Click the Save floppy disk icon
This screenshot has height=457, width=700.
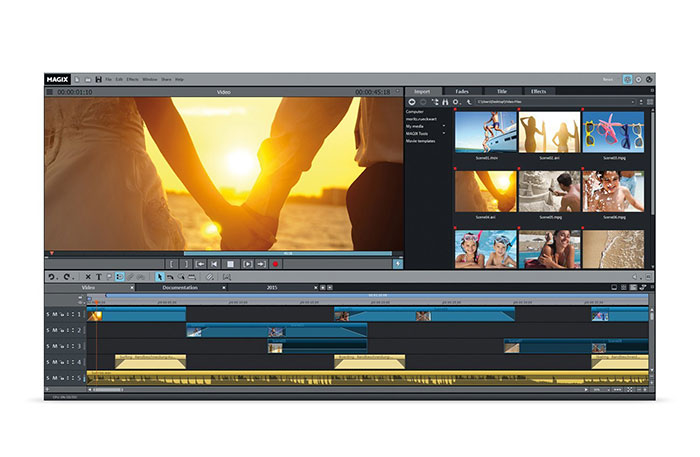(98, 78)
